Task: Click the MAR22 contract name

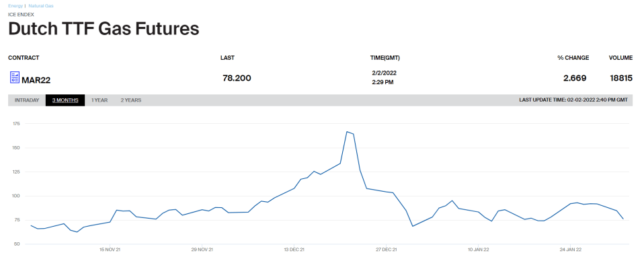Action: pos(36,80)
